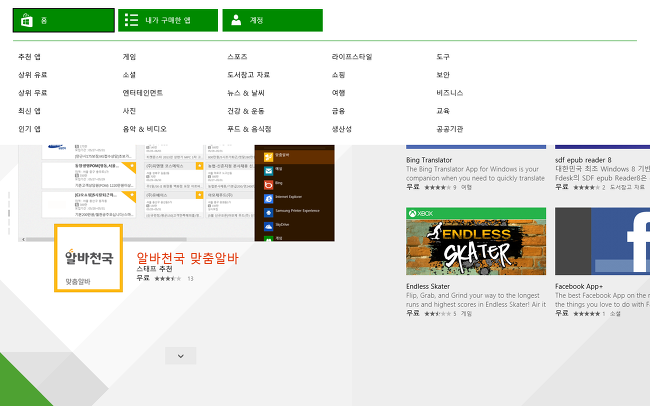Click the Bing Translator description text
The image size is (650, 406).
click(475, 174)
